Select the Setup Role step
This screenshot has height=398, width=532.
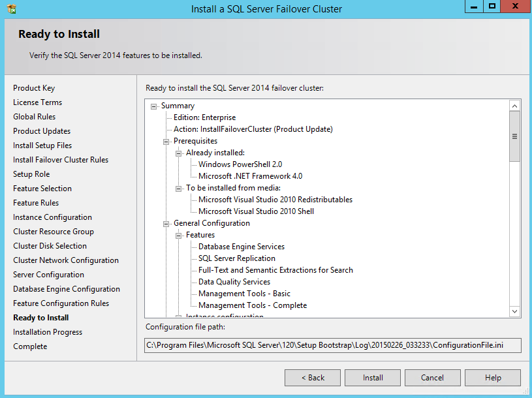[x=31, y=174]
